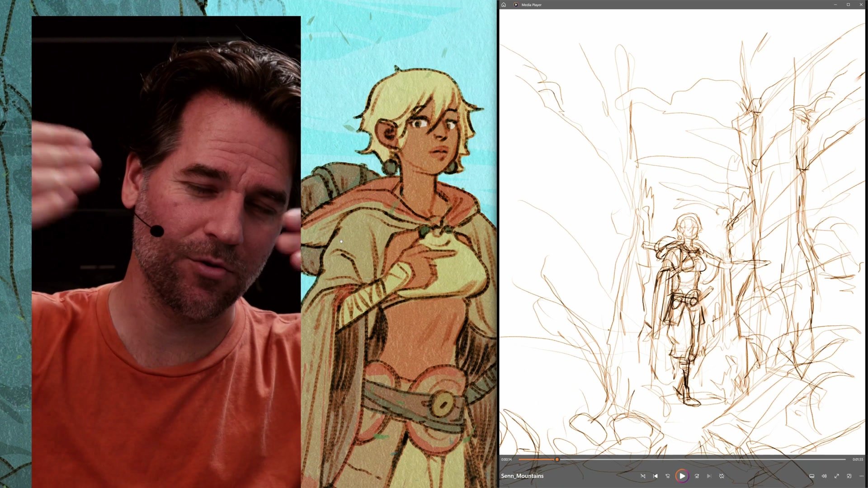Click the total duration 0:01:55
Image resolution: width=868 pixels, height=488 pixels.
pos(858,459)
